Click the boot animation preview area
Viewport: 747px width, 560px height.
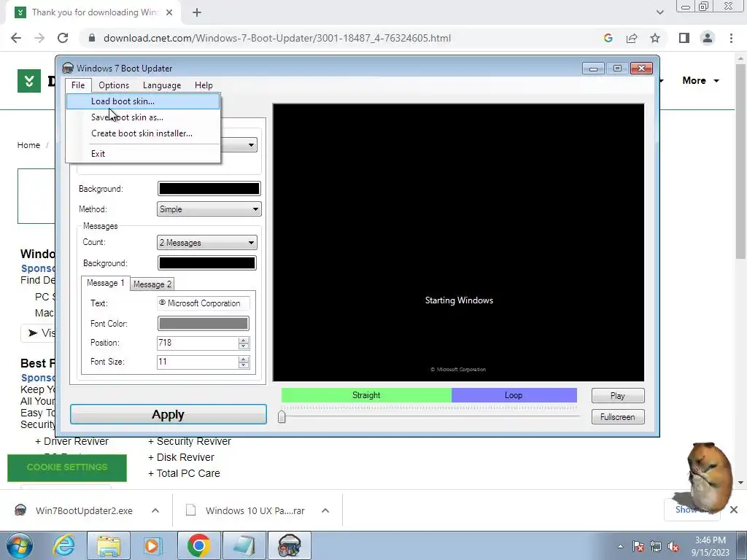click(x=458, y=242)
